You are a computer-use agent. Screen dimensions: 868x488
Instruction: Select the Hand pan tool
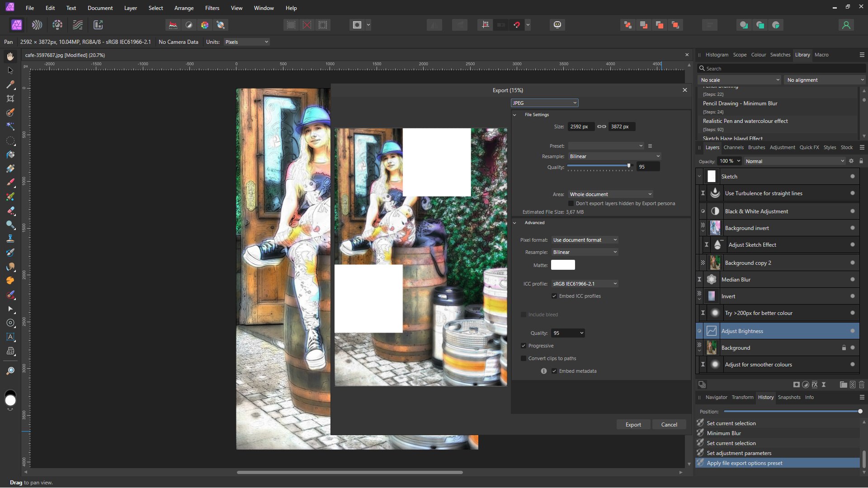(10, 56)
